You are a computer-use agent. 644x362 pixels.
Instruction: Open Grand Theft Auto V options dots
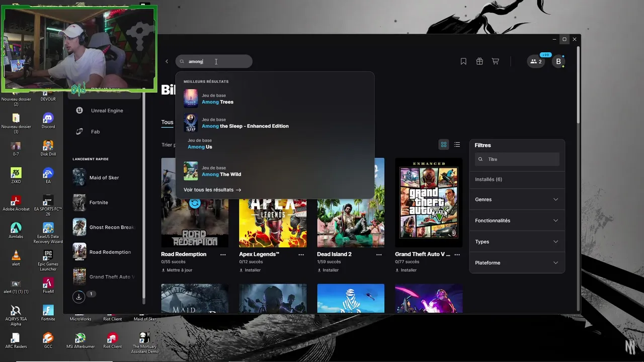pos(457,254)
